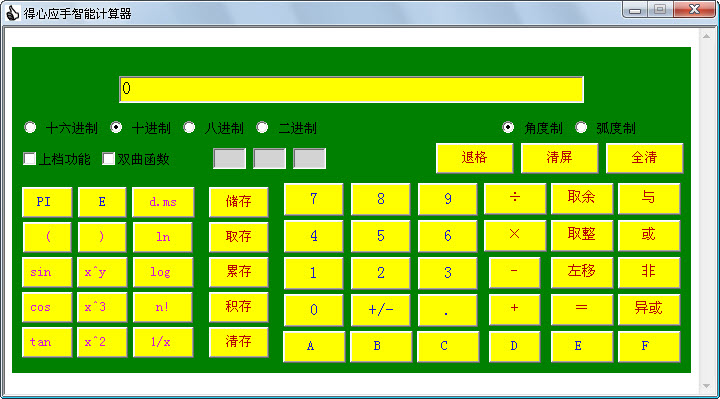This screenshot has width=720, height=399.
Task: Click the cos function button
Action: click(47, 307)
